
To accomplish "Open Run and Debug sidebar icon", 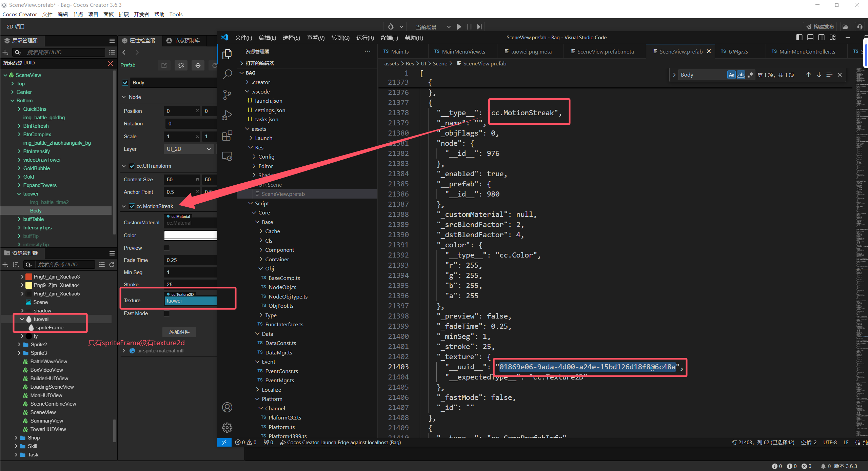I will coord(227,116).
